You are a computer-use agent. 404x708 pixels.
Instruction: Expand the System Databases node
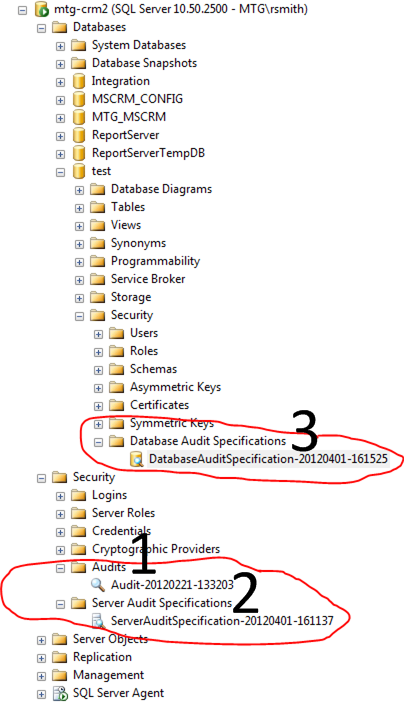[x=60, y=46]
